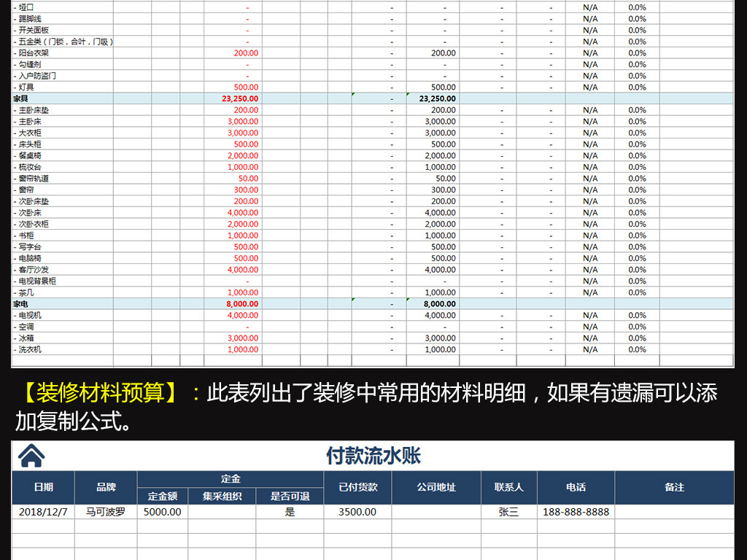Click the 是否可退 sub-header
The height and width of the screenshot is (560, 747).
coord(290,496)
